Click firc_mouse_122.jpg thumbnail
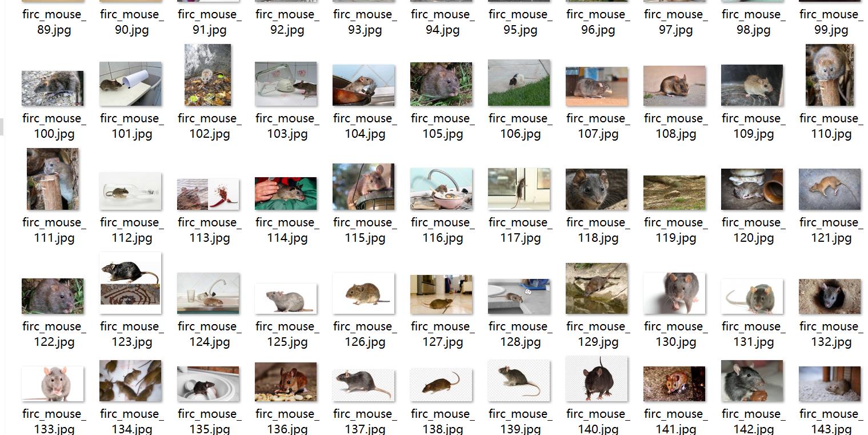 pos(53,296)
